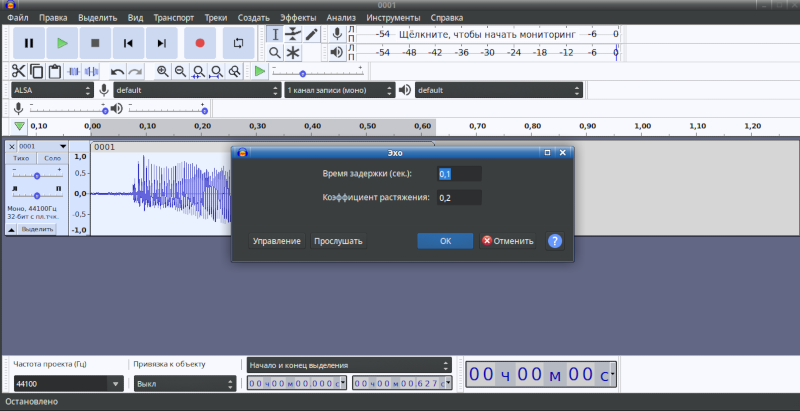Click the Undo arrow icon
The height and width of the screenshot is (411, 800).
point(117,71)
